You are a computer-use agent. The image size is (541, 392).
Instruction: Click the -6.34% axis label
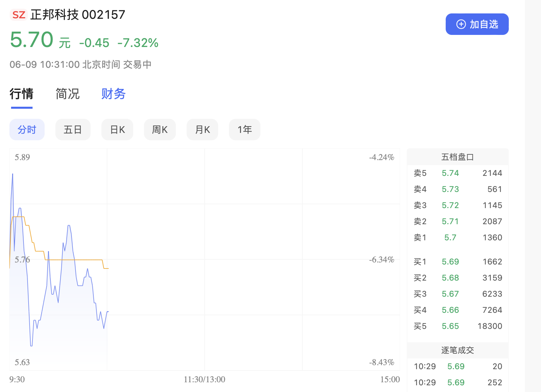tap(382, 259)
